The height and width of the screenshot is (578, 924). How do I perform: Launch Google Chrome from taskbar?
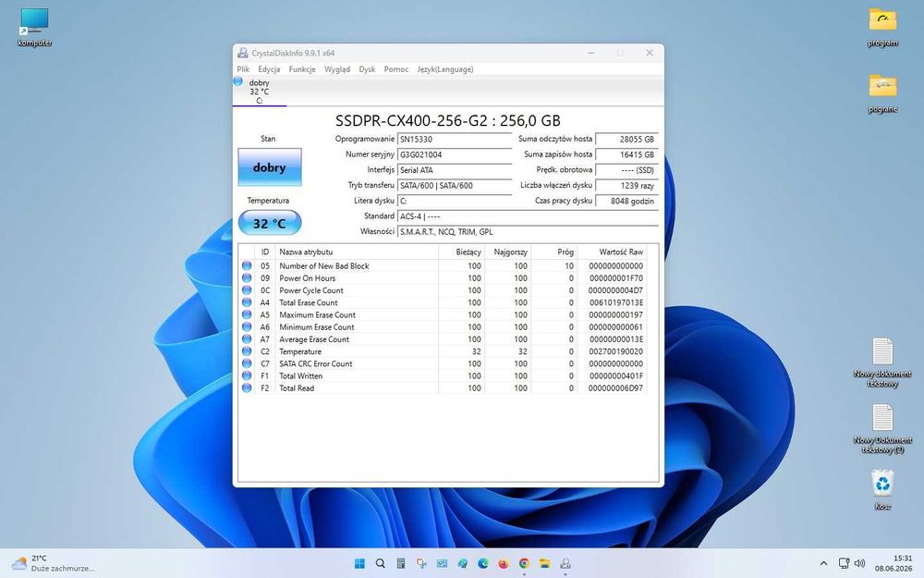point(524,563)
